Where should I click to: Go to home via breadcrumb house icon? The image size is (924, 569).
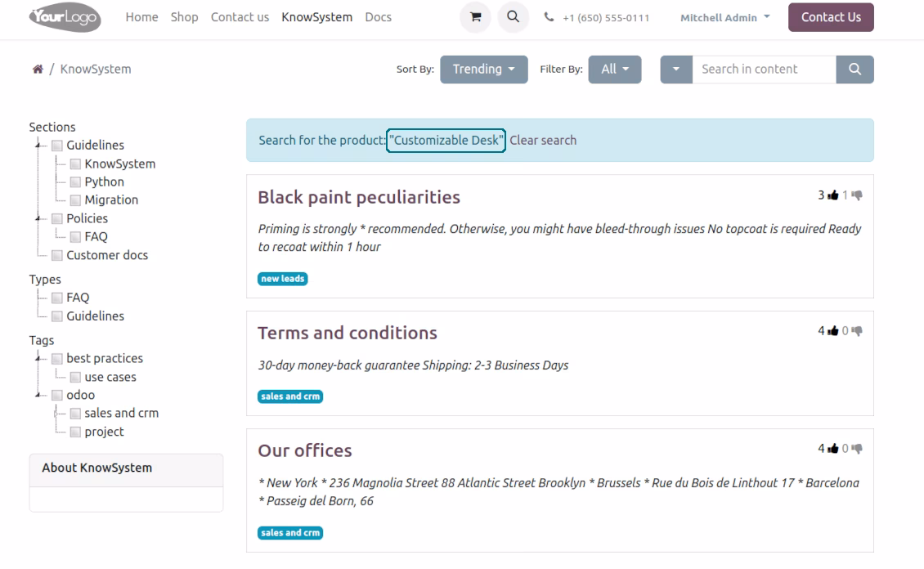(x=38, y=69)
